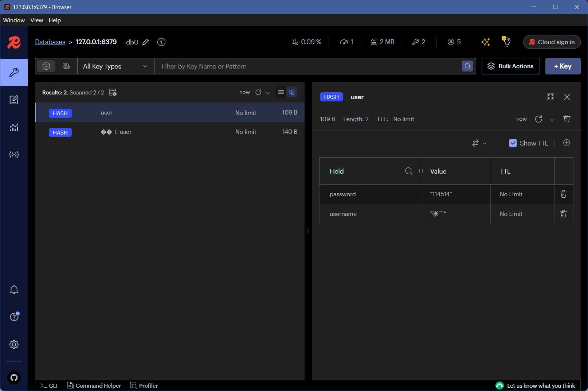588x391 pixels.
Task: Refresh the key list
Action: tap(258, 92)
